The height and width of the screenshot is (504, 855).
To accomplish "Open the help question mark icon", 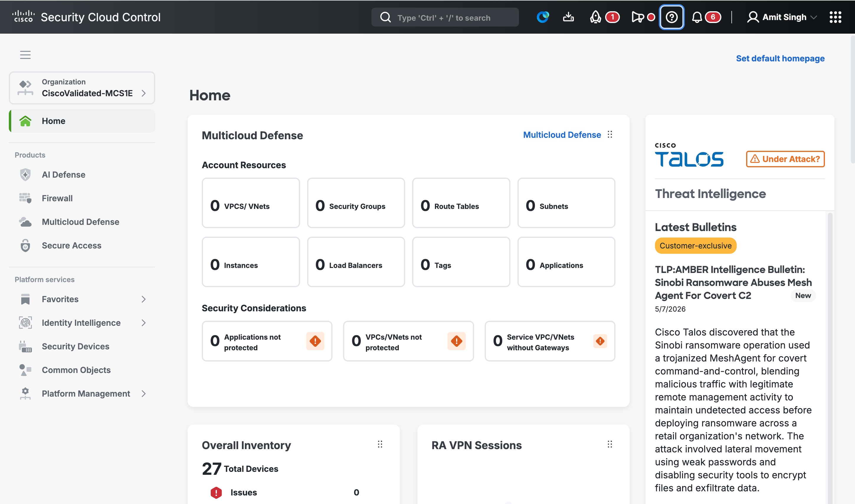I will (671, 17).
